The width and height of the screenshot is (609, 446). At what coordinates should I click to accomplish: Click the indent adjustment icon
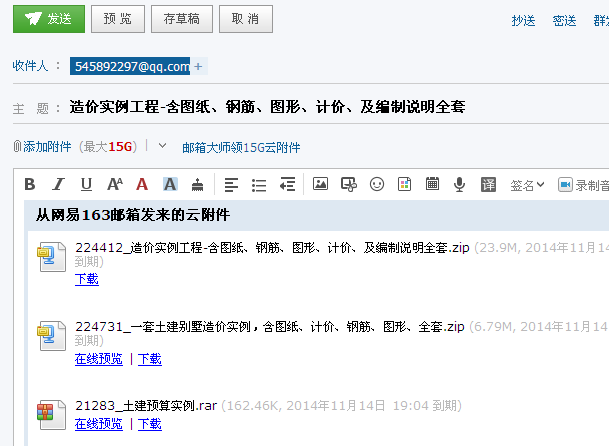[287, 184]
